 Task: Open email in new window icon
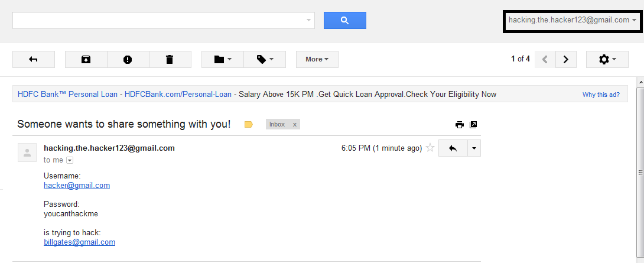tap(473, 125)
